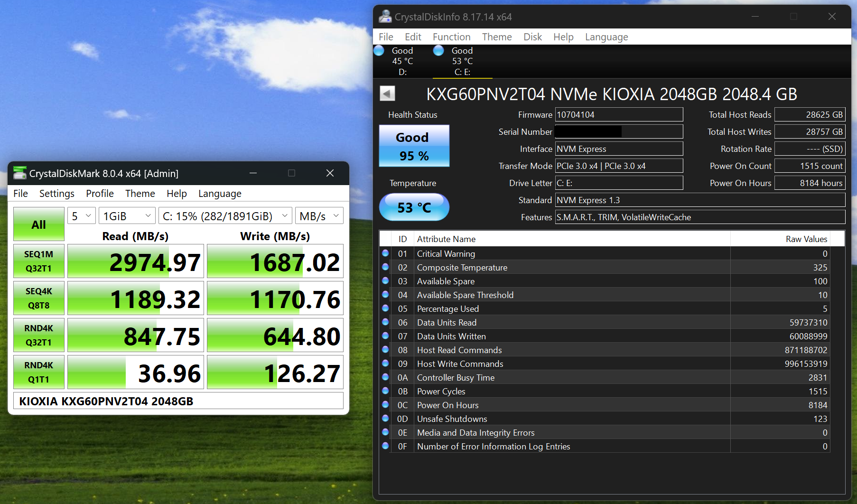Run the SEQ4K Q8T8 test
This screenshot has width=857, height=504.
click(x=39, y=298)
